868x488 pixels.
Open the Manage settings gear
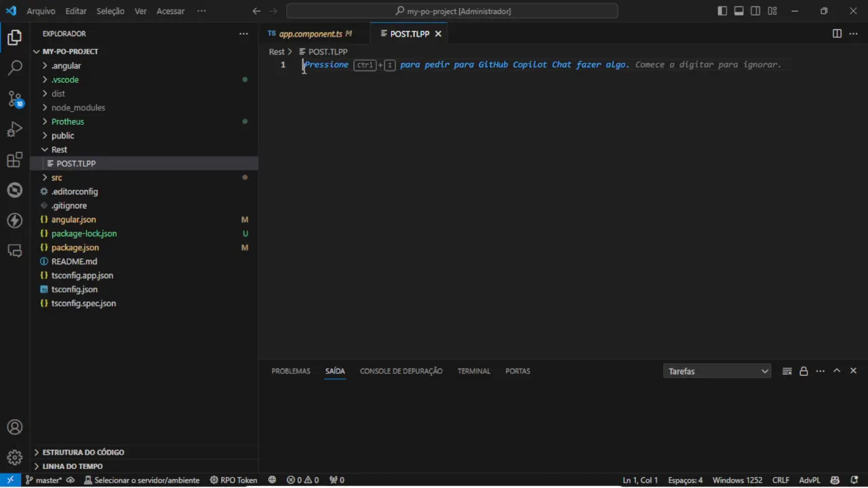click(15, 457)
